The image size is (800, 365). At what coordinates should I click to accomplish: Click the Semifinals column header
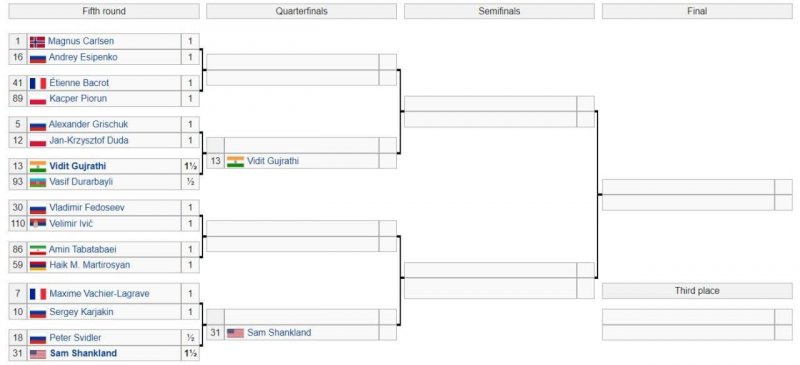coord(499,11)
